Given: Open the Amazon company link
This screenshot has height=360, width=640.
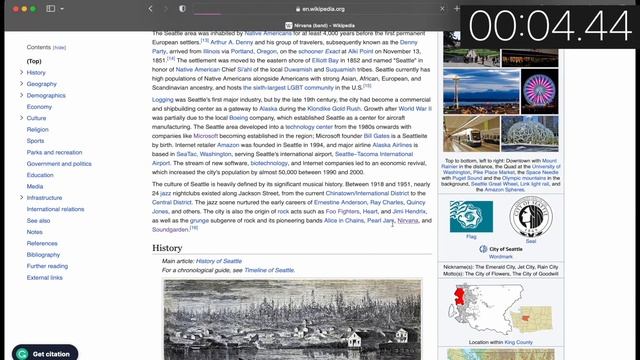Looking at the screenshot, I should [x=228, y=145].
